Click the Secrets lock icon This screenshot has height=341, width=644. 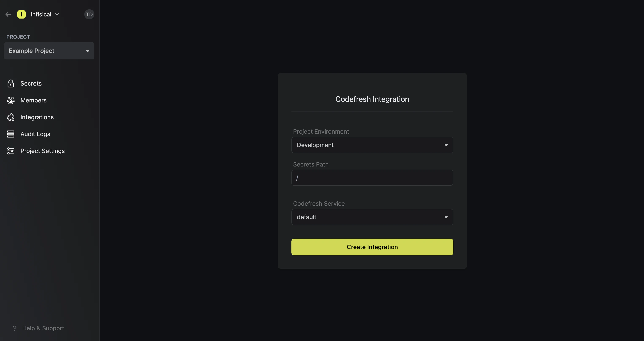(11, 83)
